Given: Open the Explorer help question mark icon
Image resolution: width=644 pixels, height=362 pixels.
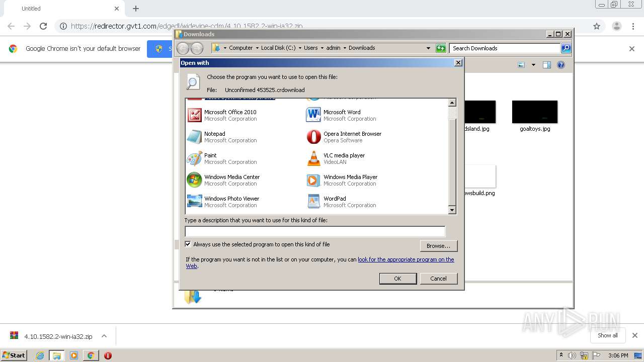Looking at the screenshot, I should [561, 65].
